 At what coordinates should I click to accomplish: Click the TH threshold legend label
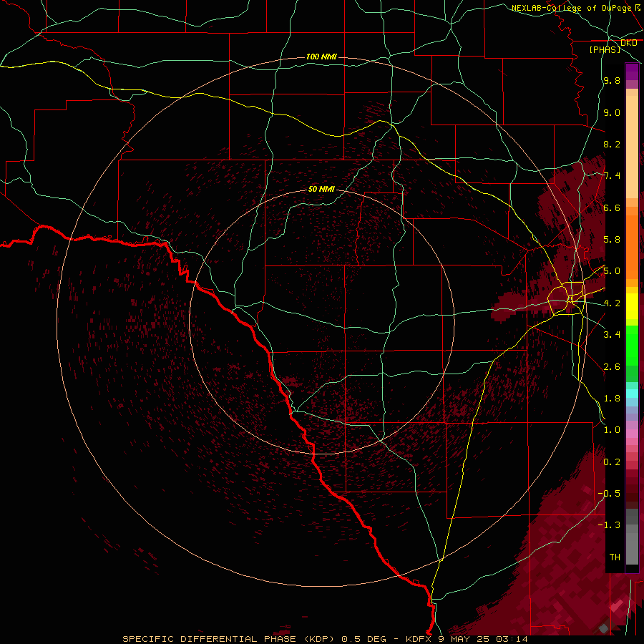click(615, 557)
